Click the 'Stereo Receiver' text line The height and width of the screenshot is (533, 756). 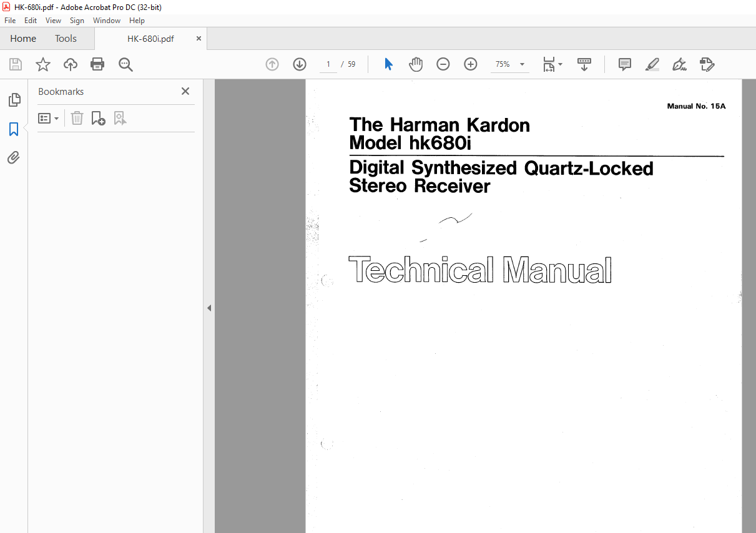420,186
